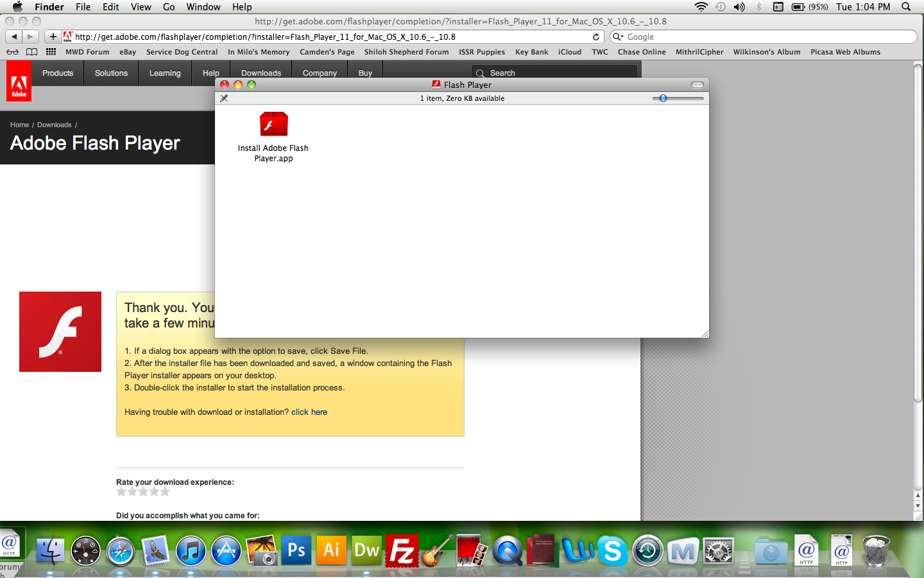Open the Company menu on Adobe site

(320, 73)
